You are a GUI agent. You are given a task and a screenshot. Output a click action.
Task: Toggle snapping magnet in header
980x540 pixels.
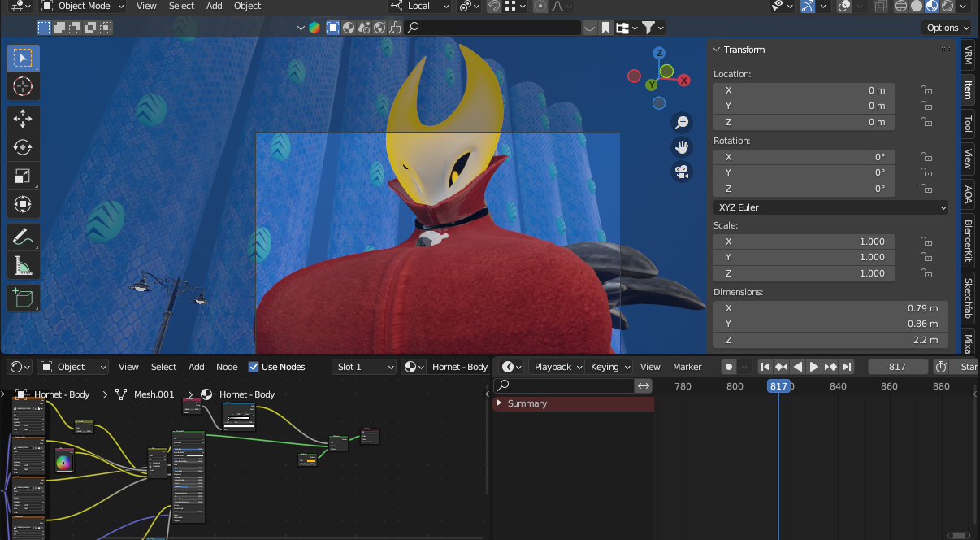(x=494, y=6)
